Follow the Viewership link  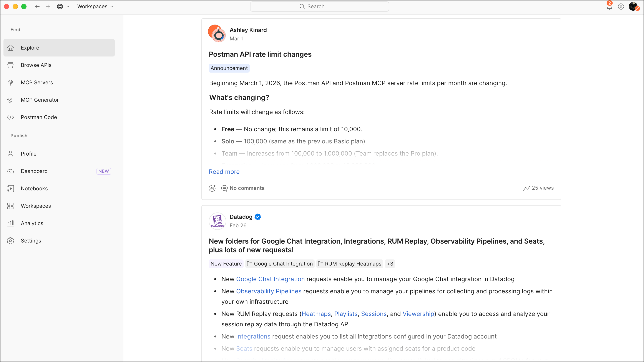(x=418, y=314)
